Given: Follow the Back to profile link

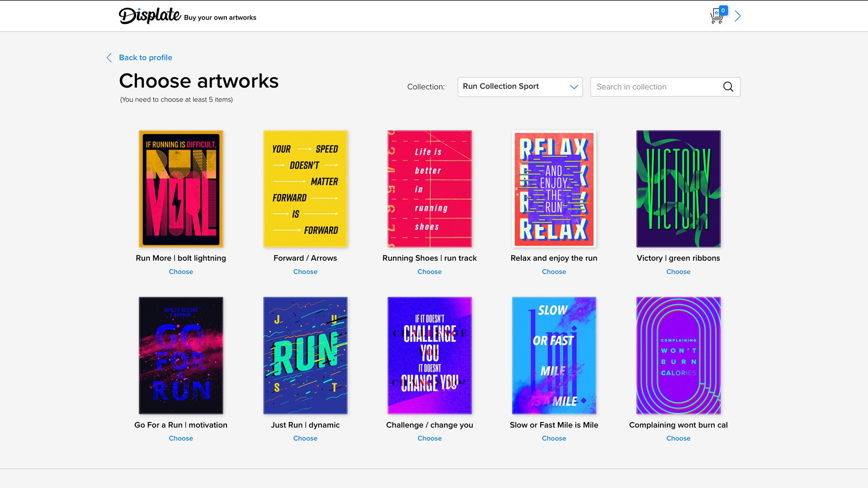Looking at the screenshot, I should tap(145, 58).
